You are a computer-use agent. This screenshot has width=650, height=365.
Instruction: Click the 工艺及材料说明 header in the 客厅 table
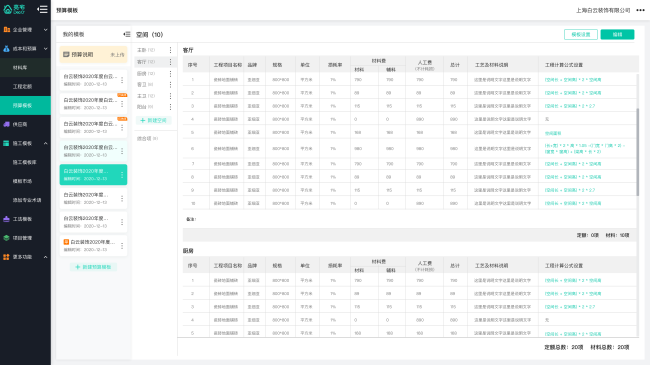click(491, 65)
